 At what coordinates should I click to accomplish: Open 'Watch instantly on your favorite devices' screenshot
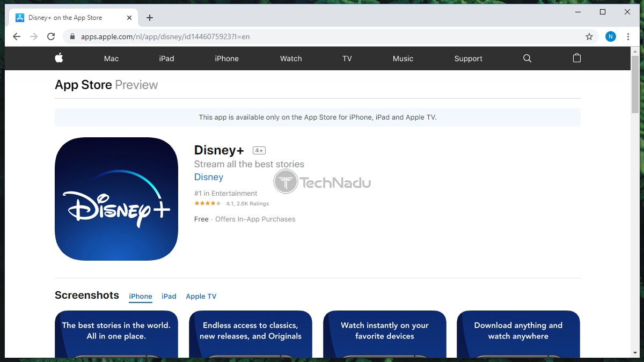click(x=385, y=334)
